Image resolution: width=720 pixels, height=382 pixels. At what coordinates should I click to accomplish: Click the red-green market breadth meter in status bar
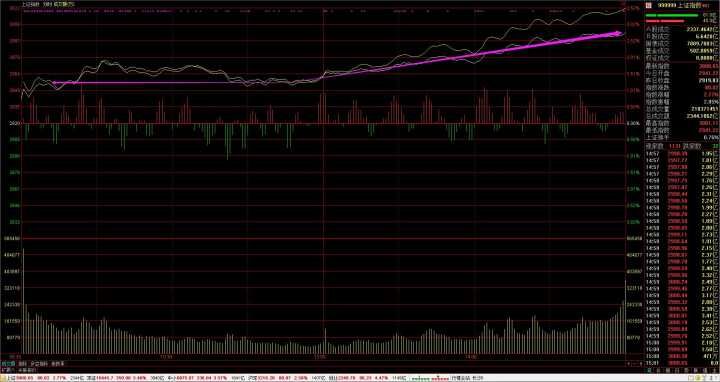coord(429,378)
